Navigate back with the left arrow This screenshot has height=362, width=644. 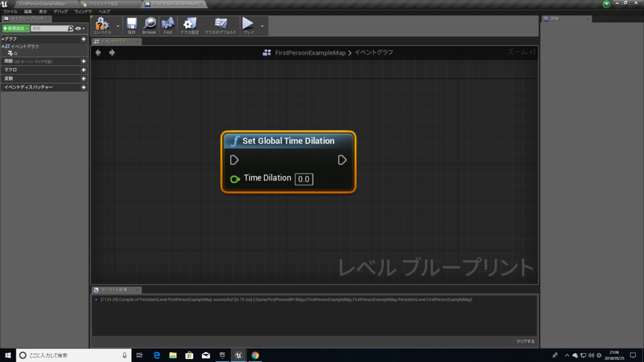98,53
